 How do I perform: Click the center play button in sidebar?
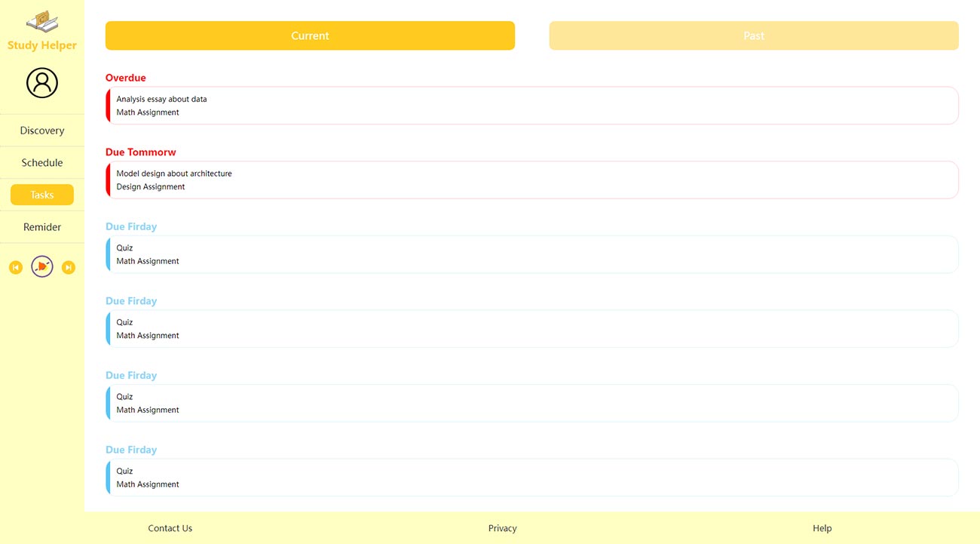42,267
